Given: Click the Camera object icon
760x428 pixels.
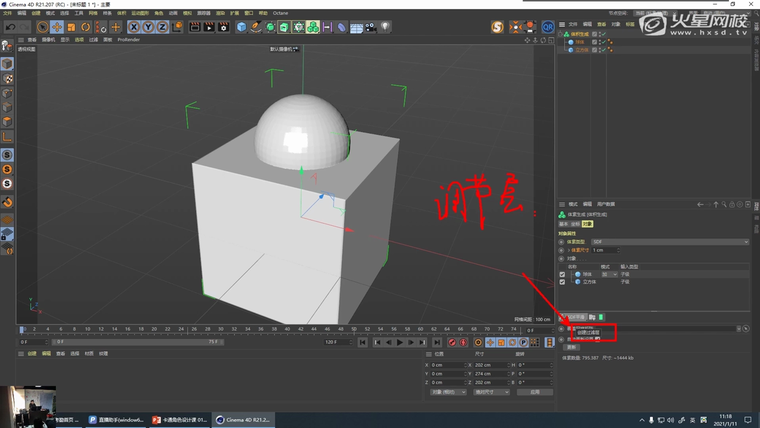Looking at the screenshot, I should tap(371, 27).
